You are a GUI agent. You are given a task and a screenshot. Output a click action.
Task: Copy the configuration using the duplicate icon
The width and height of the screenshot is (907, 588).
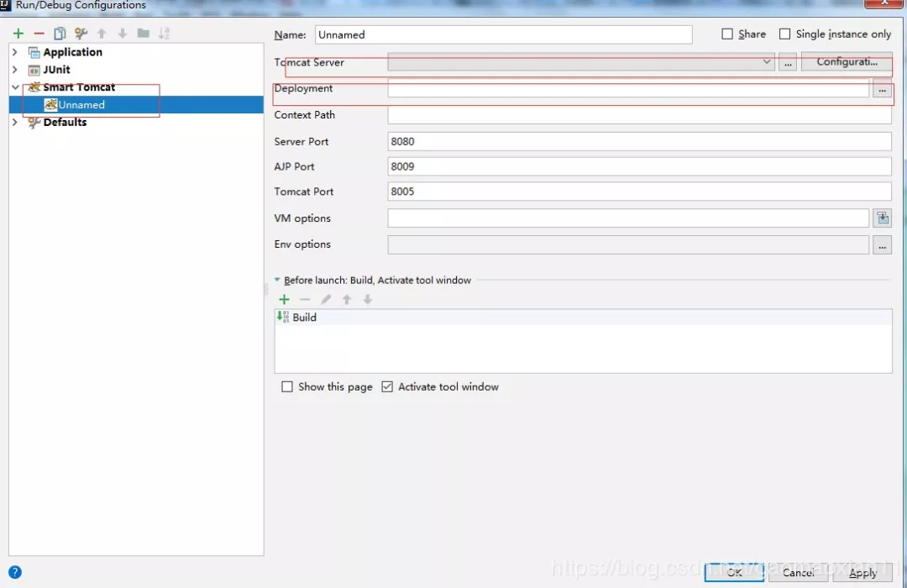pyautogui.click(x=60, y=34)
